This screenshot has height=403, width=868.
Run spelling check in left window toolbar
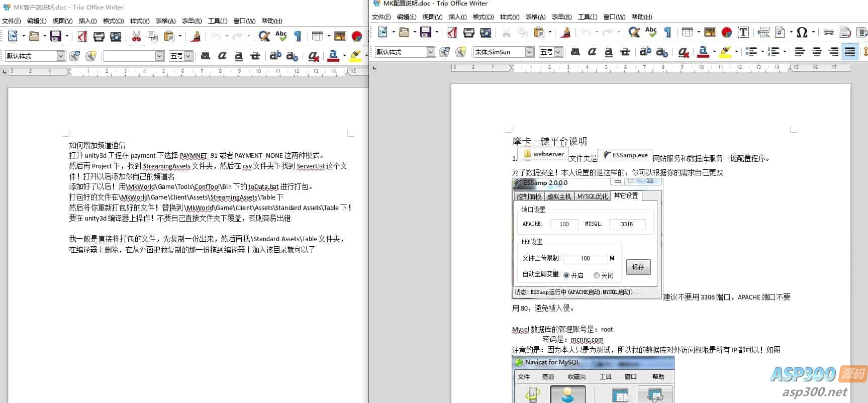click(x=281, y=36)
